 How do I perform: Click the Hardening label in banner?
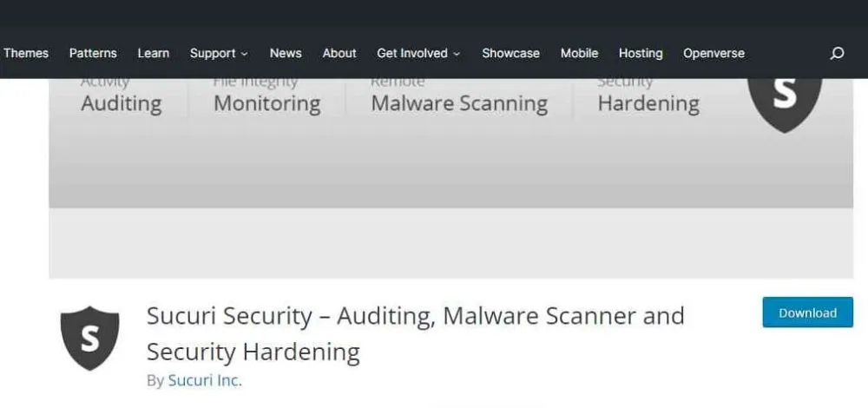point(648,104)
